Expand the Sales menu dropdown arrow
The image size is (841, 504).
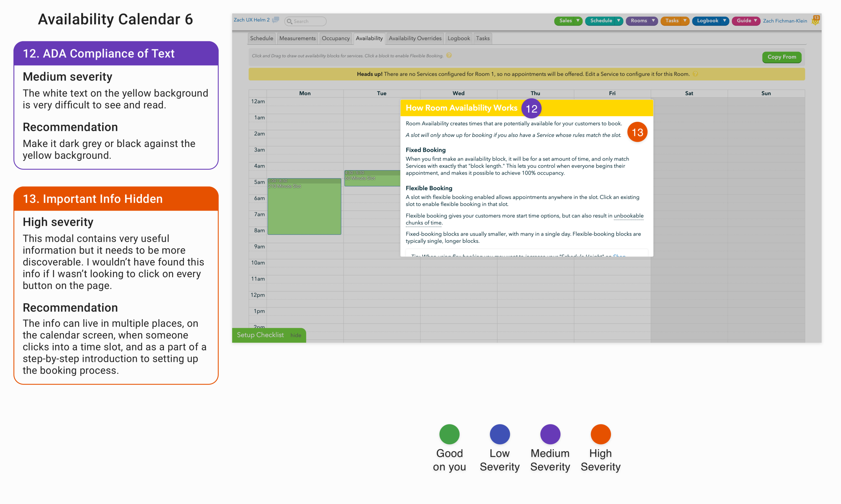pyautogui.click(x=578, y=20)
